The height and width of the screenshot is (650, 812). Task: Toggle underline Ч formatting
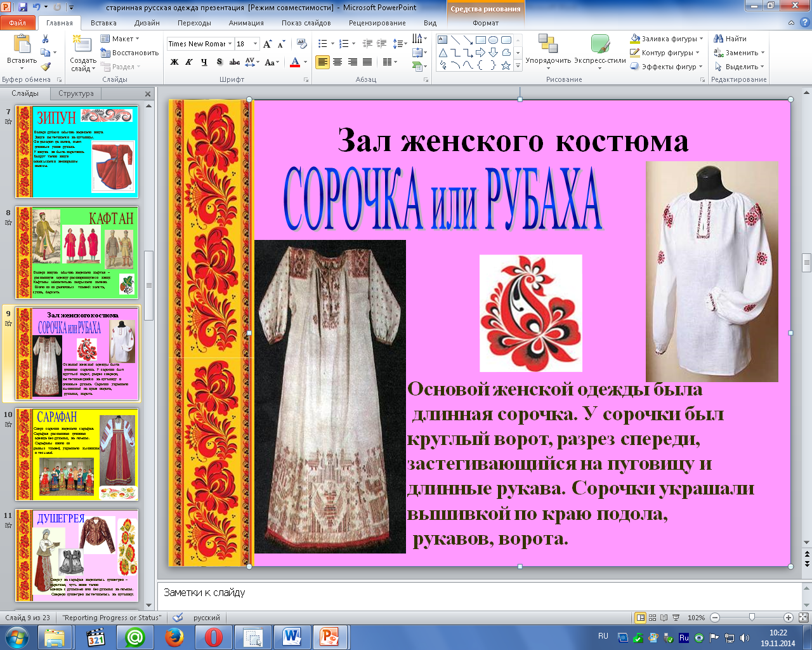[204, 62]
